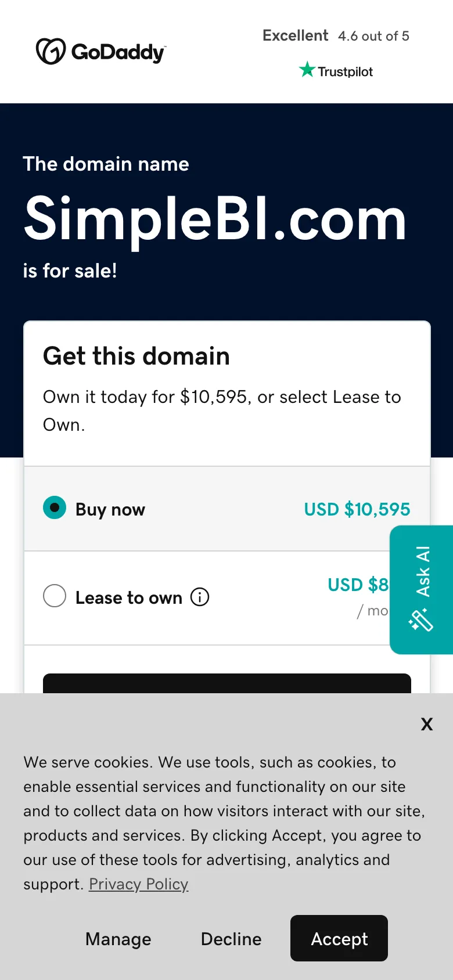
Task: Open the Privacy Policy link
Action: [x=138, y=884]
